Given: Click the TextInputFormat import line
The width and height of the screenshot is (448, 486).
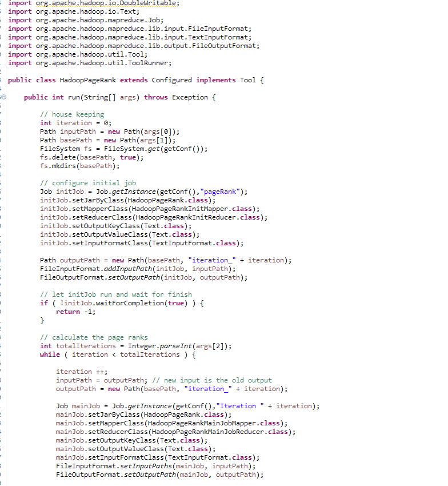Looking at the screenshot, I should [x=130, y=38].
